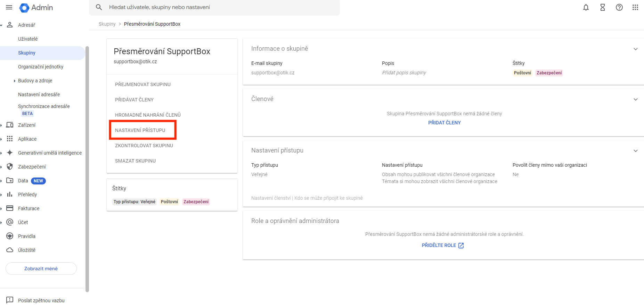Screen dimensions: 644x305
Task: Open notifications bell
Action: [586, 7]
